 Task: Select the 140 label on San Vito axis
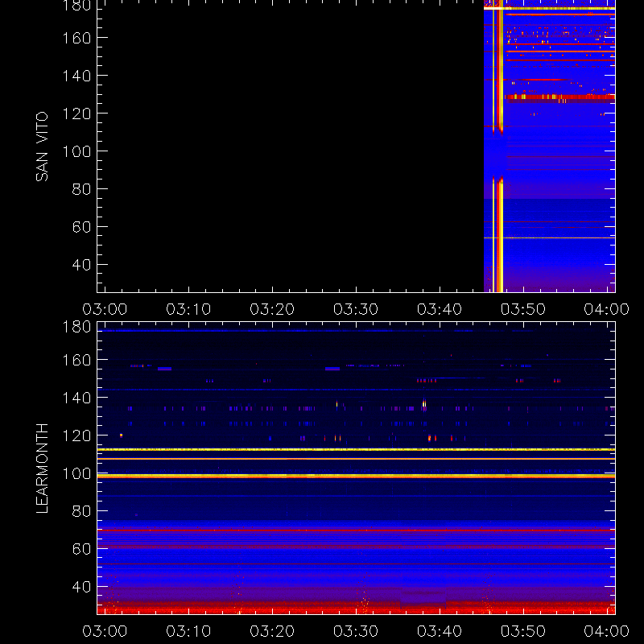pos(76,76)
